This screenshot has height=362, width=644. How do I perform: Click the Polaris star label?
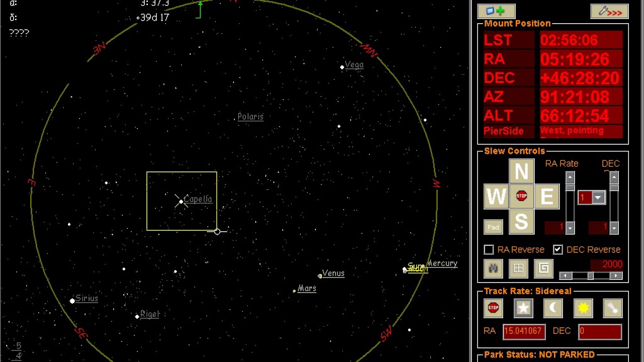tap(250, 117)
